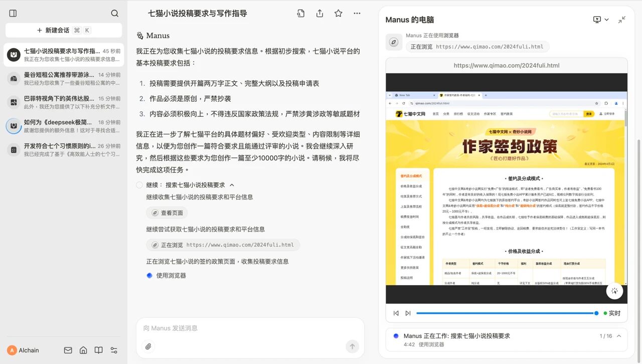This screenshot has height=364, width=642.
Task: Skip to the next step in playback
Action: (408, 313)
